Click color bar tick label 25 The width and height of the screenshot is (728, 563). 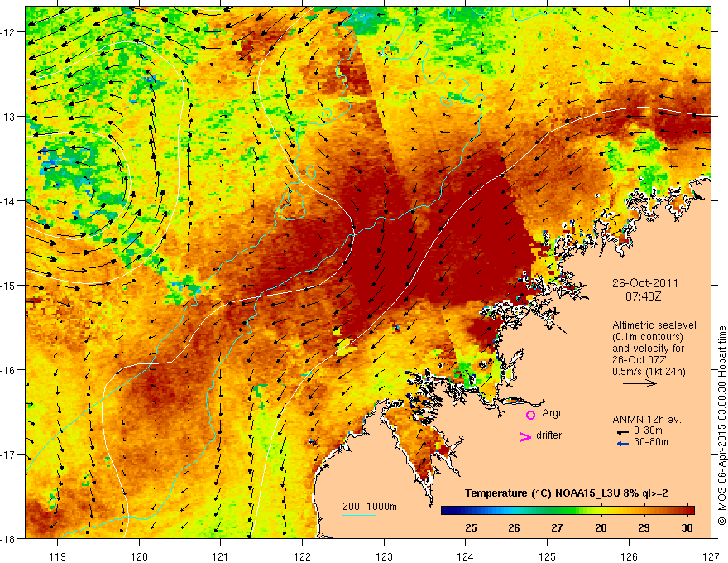pos(471,527)
